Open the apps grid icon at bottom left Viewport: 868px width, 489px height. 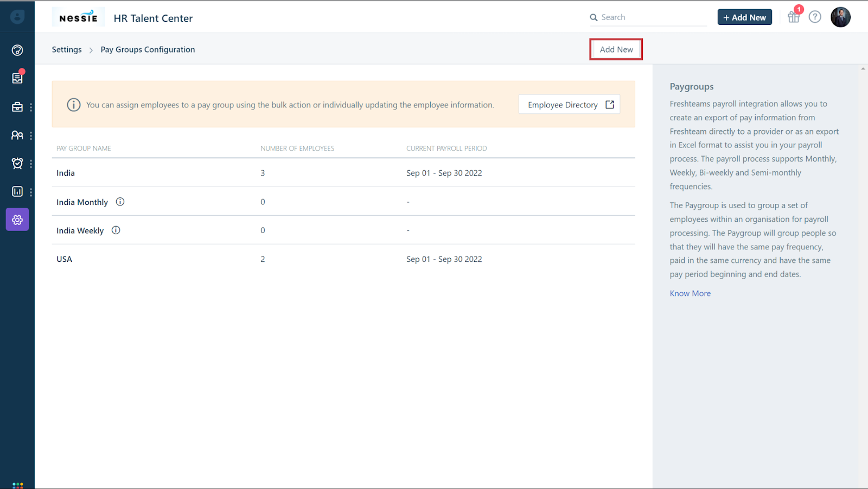point(17,486)
